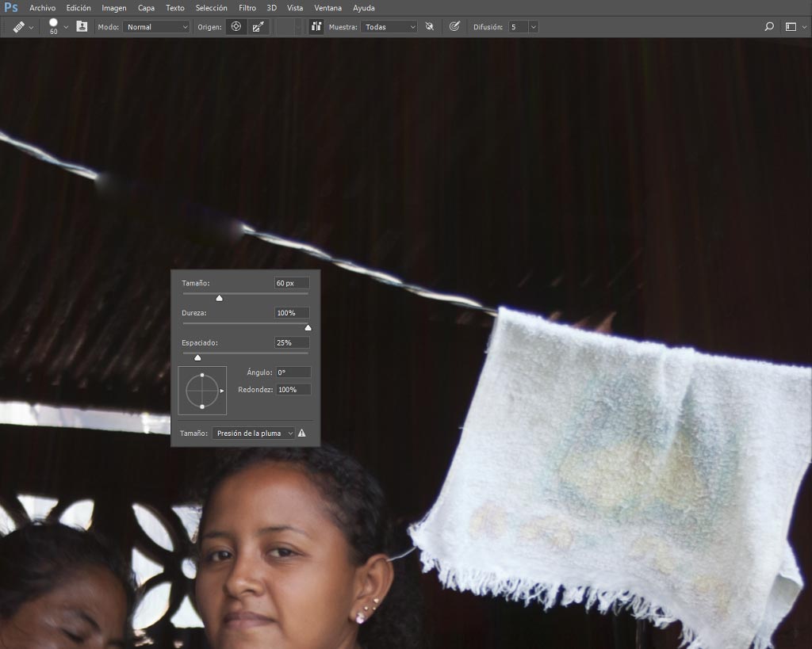Open the Modo blending mode dropdown
Image resolution: width=812 pixels, height=649 pixels.
pyautogui.click(x=156, y=27)
